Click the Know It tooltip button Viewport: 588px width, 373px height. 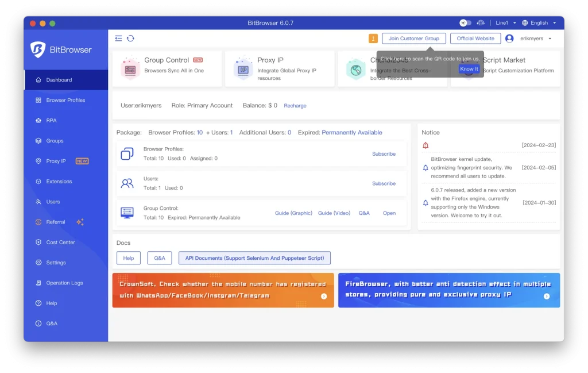(469, 69)
